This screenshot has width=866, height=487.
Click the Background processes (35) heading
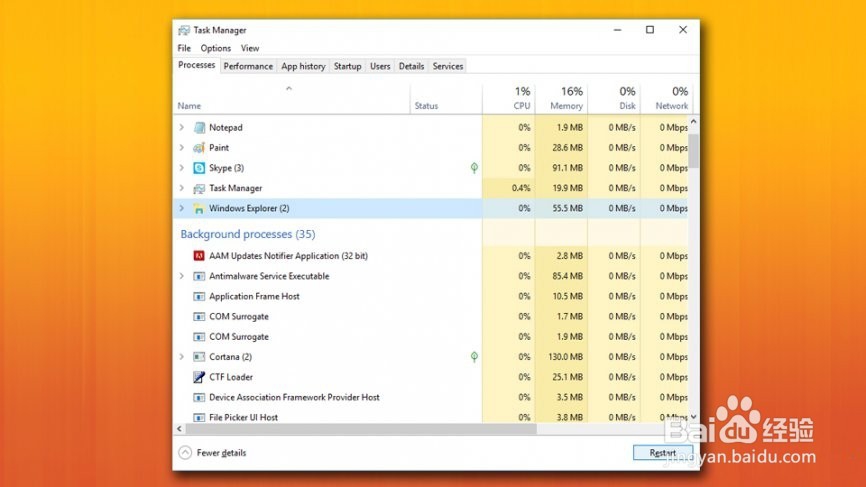click(x=248, y=234)
